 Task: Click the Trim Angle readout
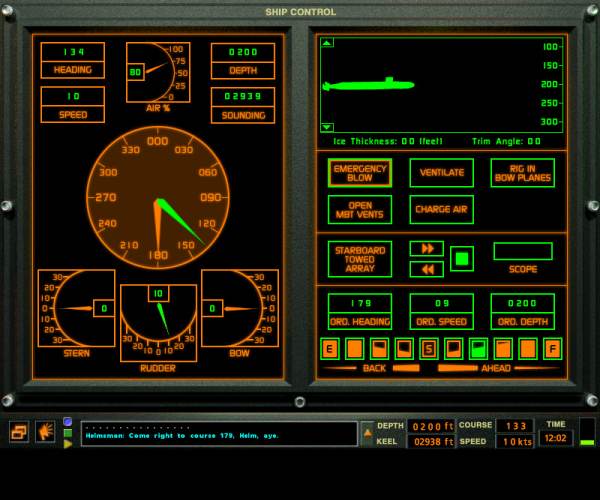(506, 141)
